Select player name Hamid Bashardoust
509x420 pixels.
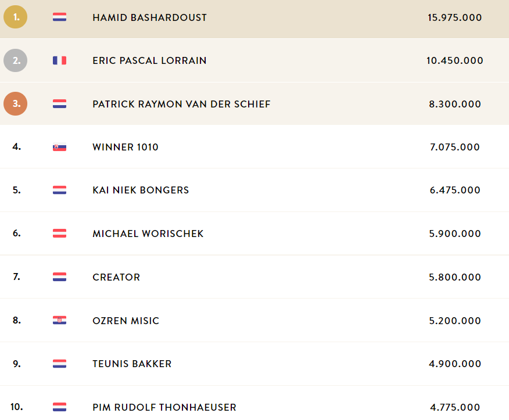149,17
